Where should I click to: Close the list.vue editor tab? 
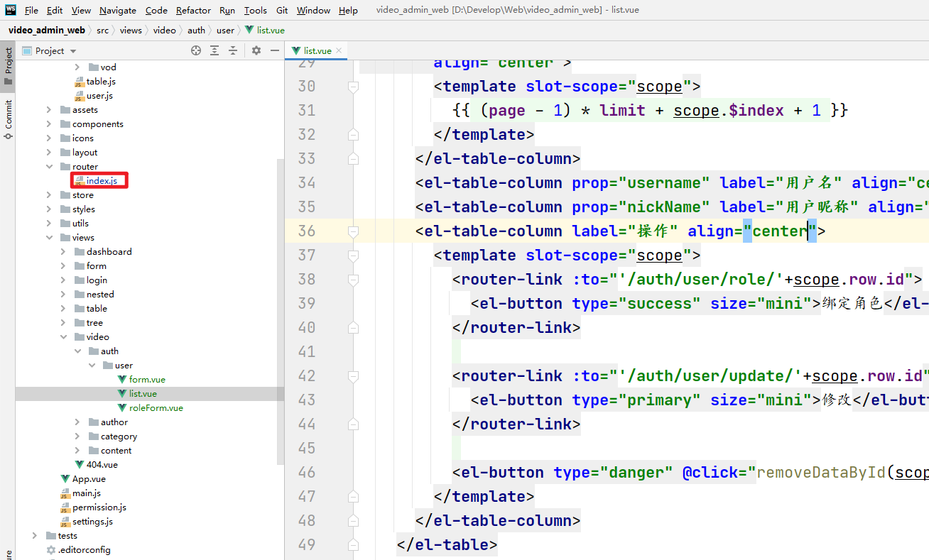[339, 50]
